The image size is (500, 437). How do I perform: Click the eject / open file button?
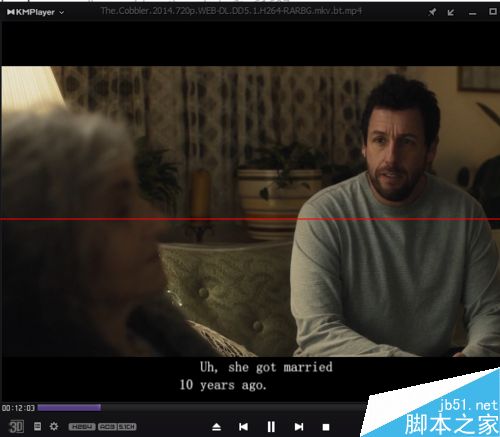[x=217, y=427]
